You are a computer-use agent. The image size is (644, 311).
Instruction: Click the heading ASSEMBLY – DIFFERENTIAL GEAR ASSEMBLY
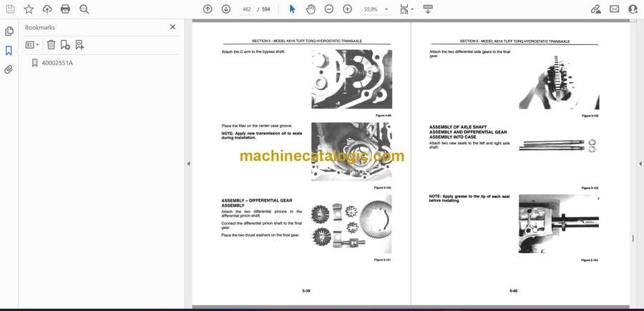[257, 202]
